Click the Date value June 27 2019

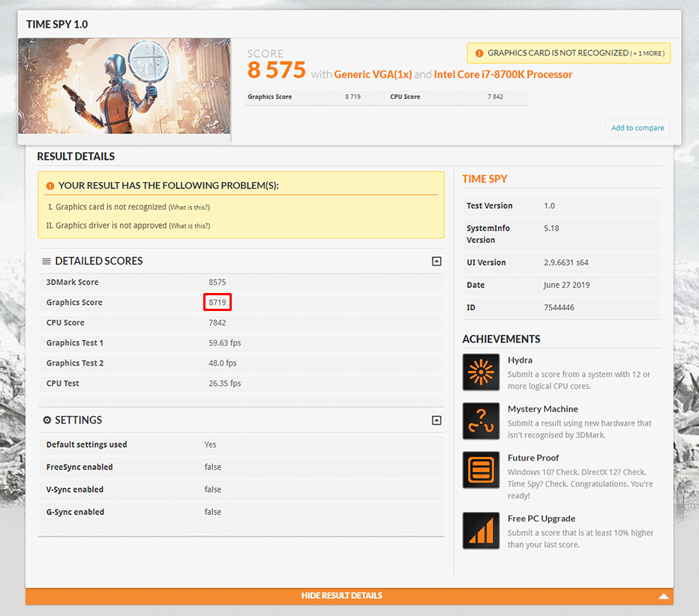tap(566, 285)
